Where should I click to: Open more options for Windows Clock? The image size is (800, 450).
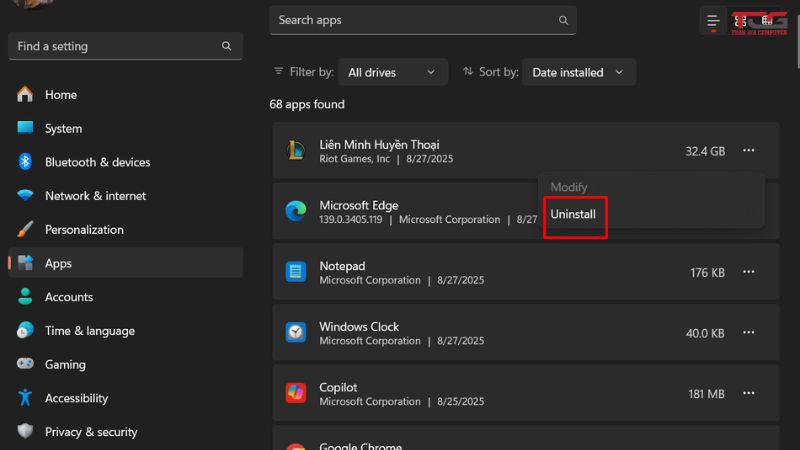click(748, 333)
